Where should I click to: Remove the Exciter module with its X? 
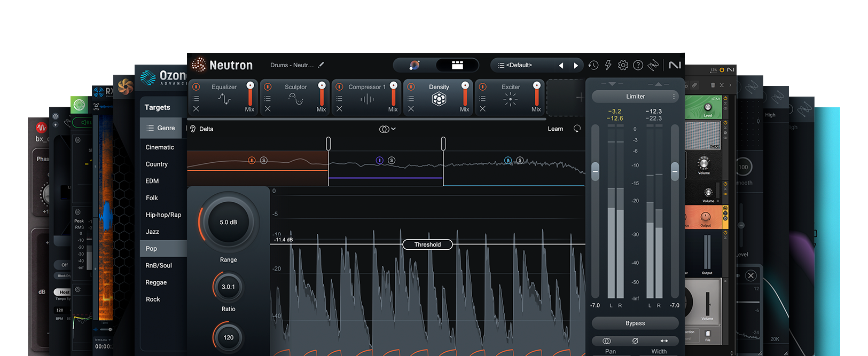tap(482, 109)
